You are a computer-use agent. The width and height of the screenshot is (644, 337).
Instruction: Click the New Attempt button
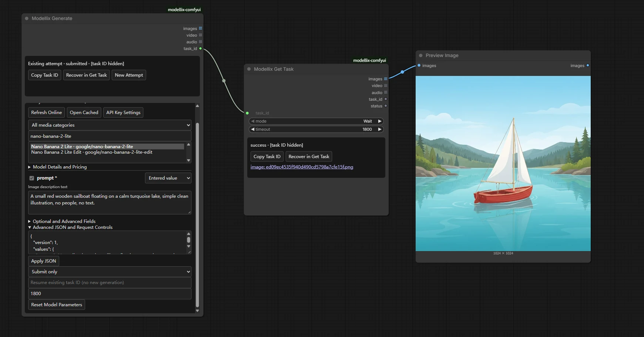[129, 75]
